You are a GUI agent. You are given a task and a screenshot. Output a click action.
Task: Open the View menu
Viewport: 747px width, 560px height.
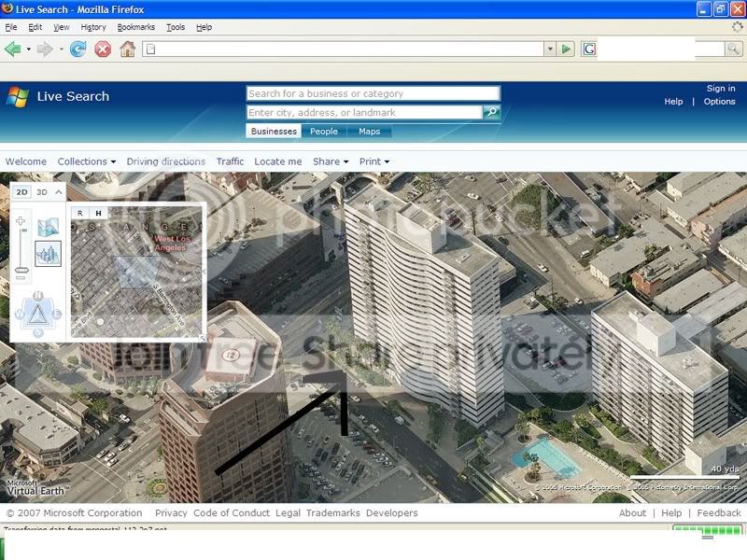click(x=61, y=27)
